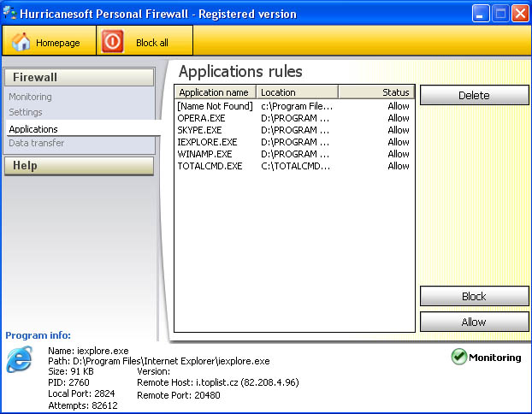This screenshot has width=532, height=414.
Task: Click the D:\PROGRAM location of SKYPE.EXE
Action: (x=295, y=130)
